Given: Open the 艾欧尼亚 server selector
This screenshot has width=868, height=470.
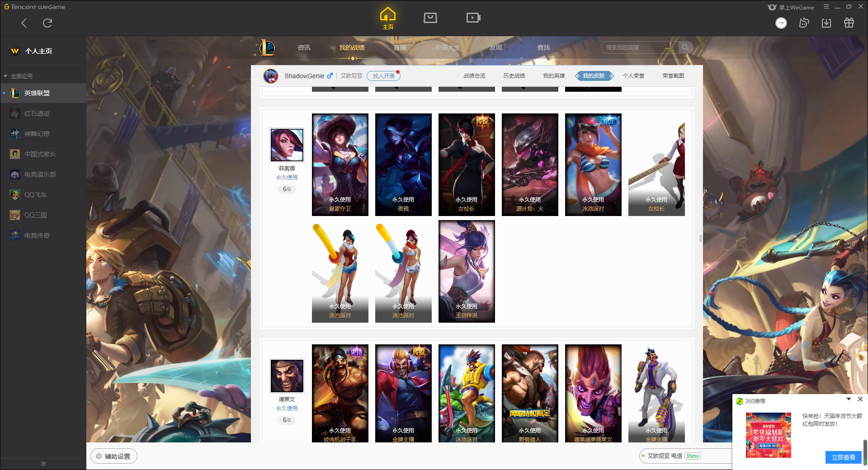Looking at the screenshot, I should tap(351, 76).
